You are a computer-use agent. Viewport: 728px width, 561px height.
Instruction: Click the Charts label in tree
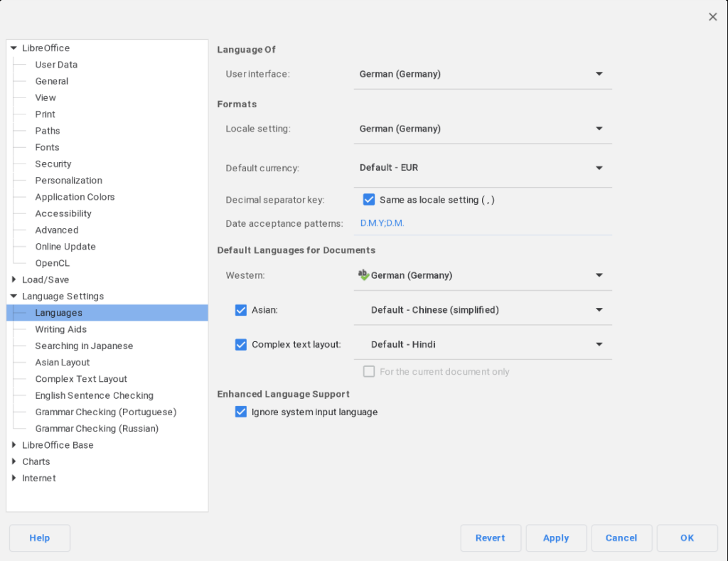click(x=36, y=461)
